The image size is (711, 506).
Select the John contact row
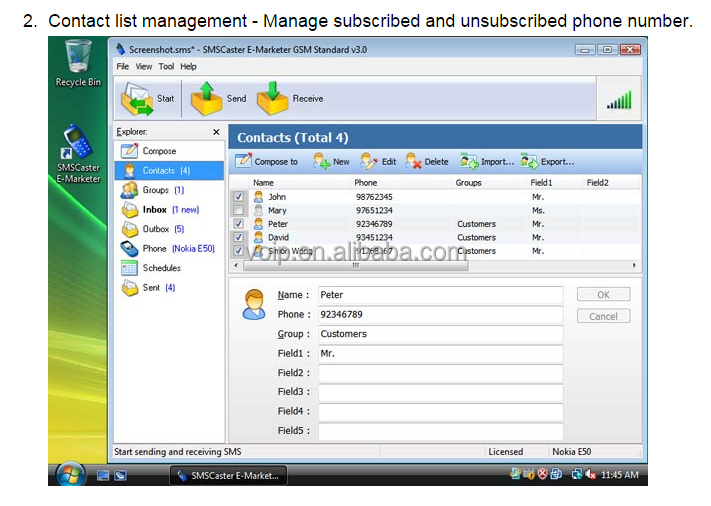435,197
